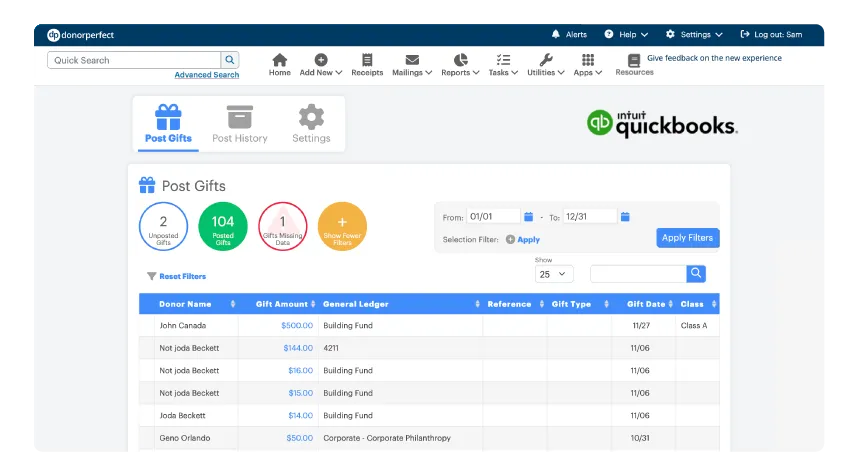Screen dimensions: 859x470
Task: Click the Selection Filter Apply link
Action: pos(528,239)
